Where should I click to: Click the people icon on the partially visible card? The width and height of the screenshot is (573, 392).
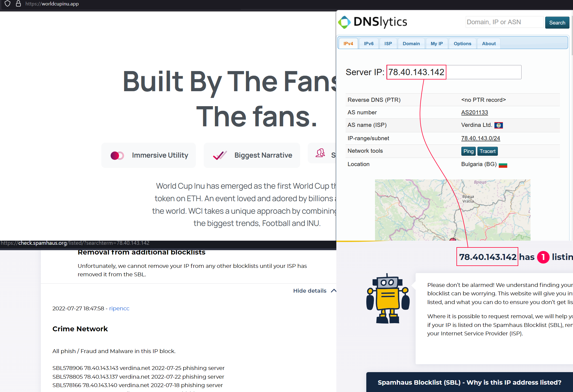pos(321,153)
